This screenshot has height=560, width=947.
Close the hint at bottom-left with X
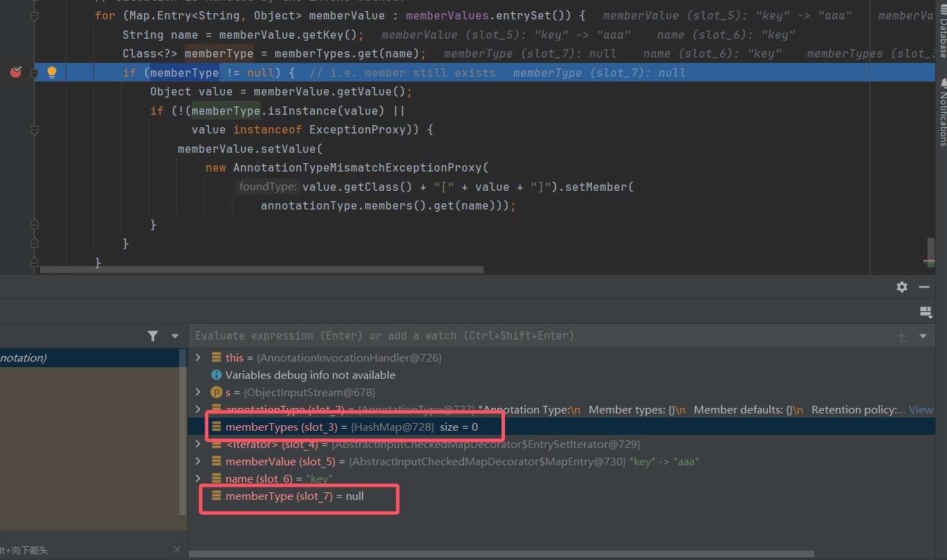point(177,550)
